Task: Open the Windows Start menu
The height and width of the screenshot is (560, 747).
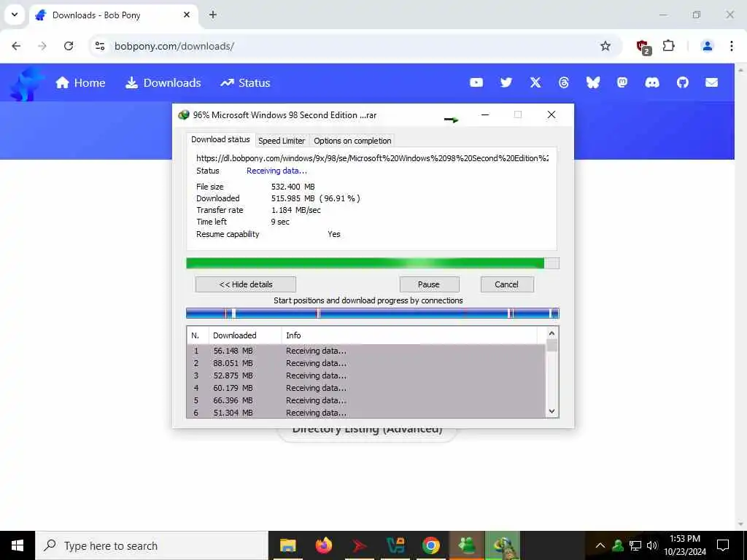Action: click(x=18, y=545)
